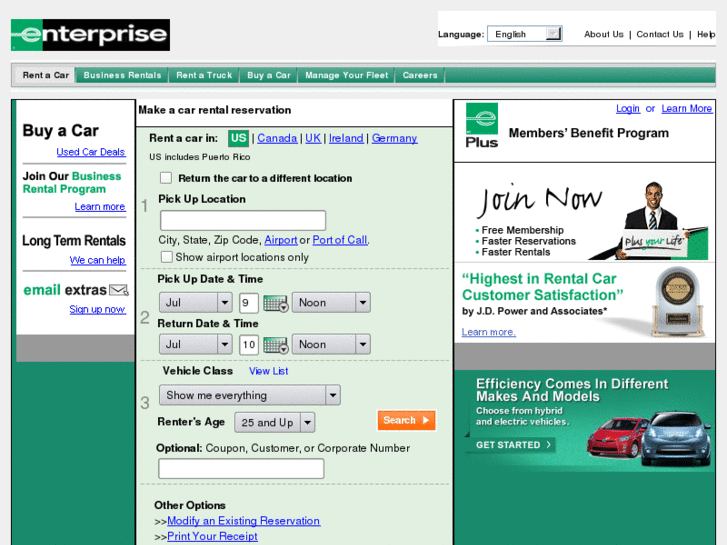This screenshot has height=545, width=727.
Task: Click the Enterprise logo
Action: point(90,35)
